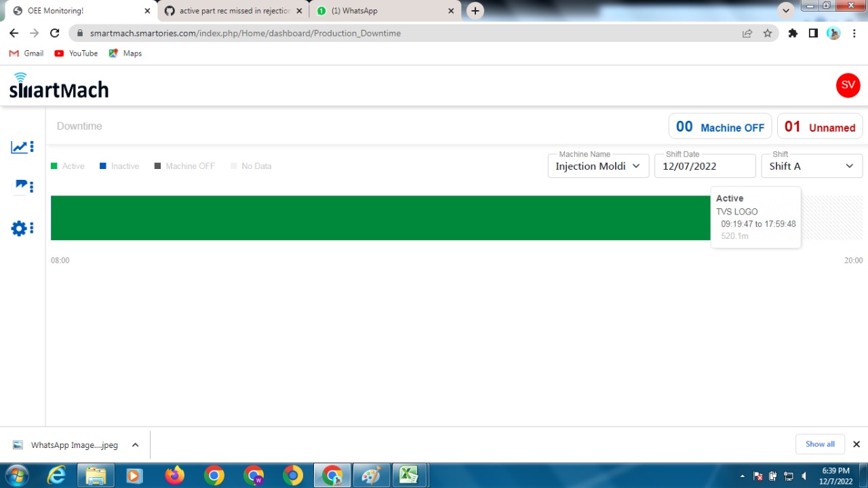Click the smartMach logo
Image resolution: width=868 pixels, height=488 pixels.
[58, 86]
